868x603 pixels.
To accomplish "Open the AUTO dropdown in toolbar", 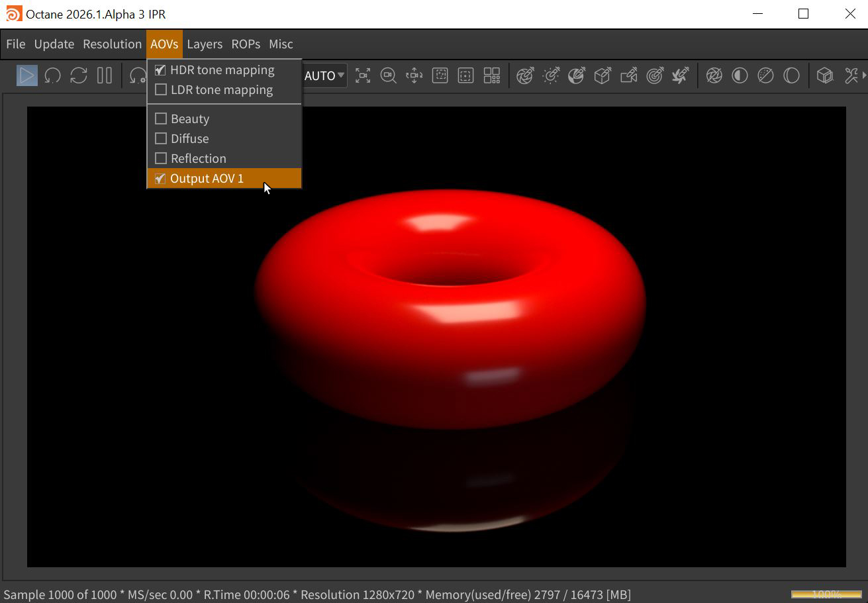I will 324,75.
